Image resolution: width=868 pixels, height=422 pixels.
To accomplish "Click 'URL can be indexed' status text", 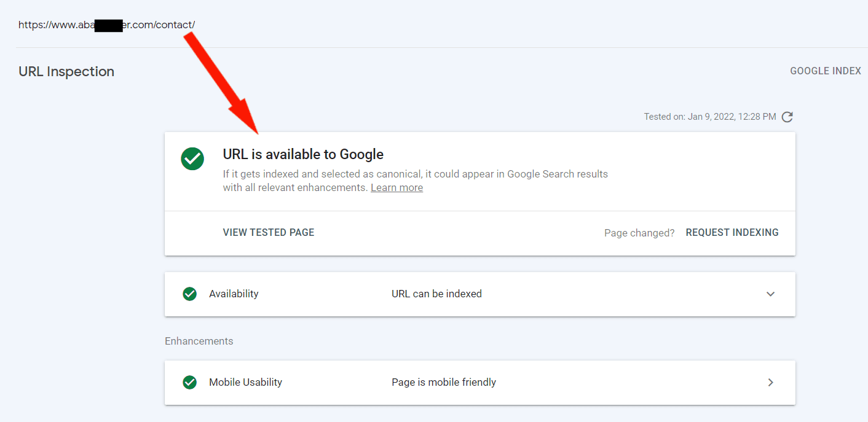I will click(436, 294).
